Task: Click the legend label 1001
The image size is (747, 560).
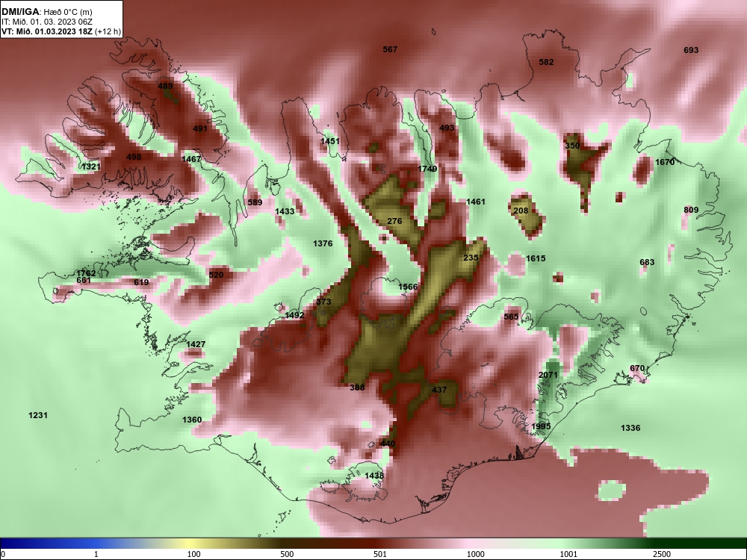Action: point(568,554)
